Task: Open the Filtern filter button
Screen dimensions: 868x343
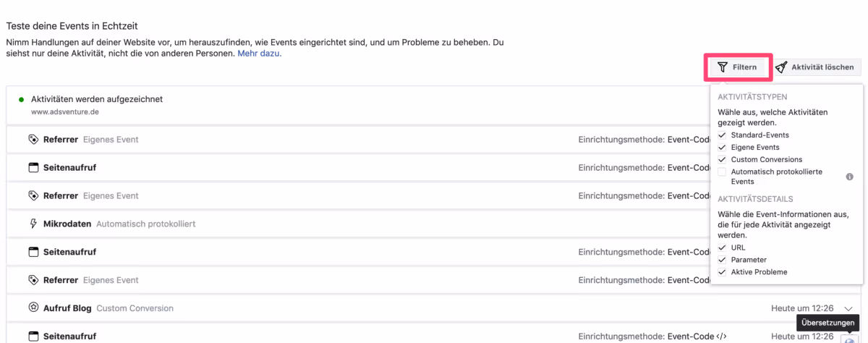Action: pos(738,67)
